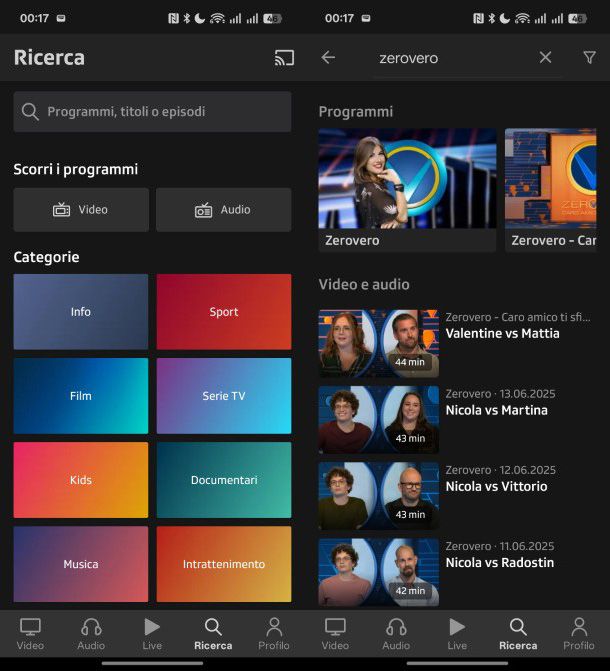The height and width of the screenshot is (671, 610).
Task: Tap the Nicola vs Martina 43 min thumbnail
Action: (379, 419)
